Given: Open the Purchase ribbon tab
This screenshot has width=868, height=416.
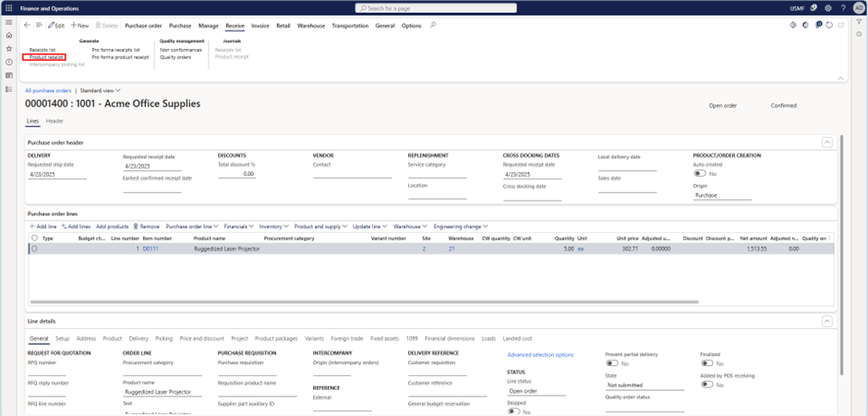Looking at the screenshot, I should [x=180, y=26].
